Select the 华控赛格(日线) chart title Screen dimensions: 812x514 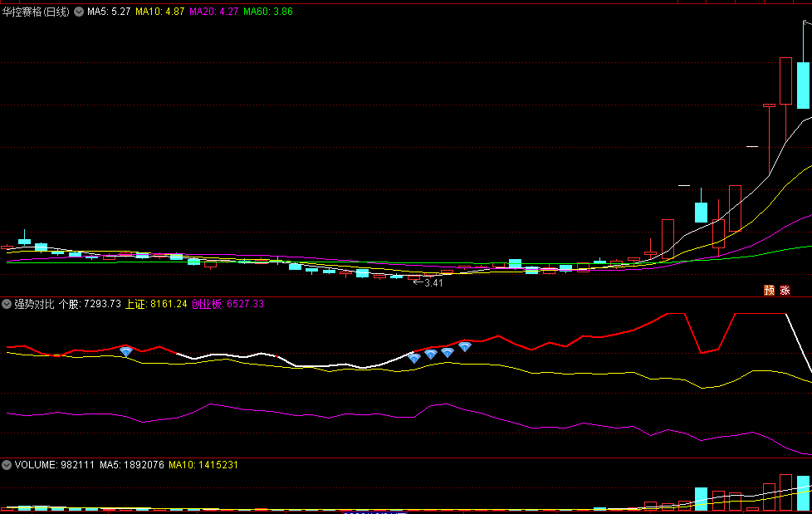[36, 12]
